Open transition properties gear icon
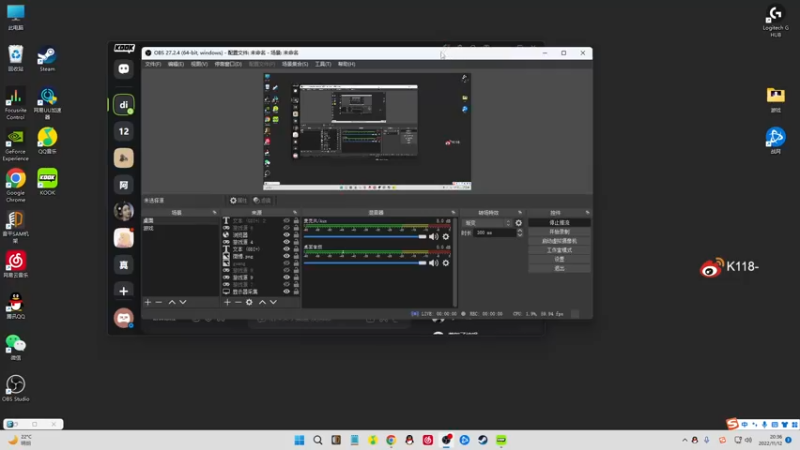 (x=519, y=223)
